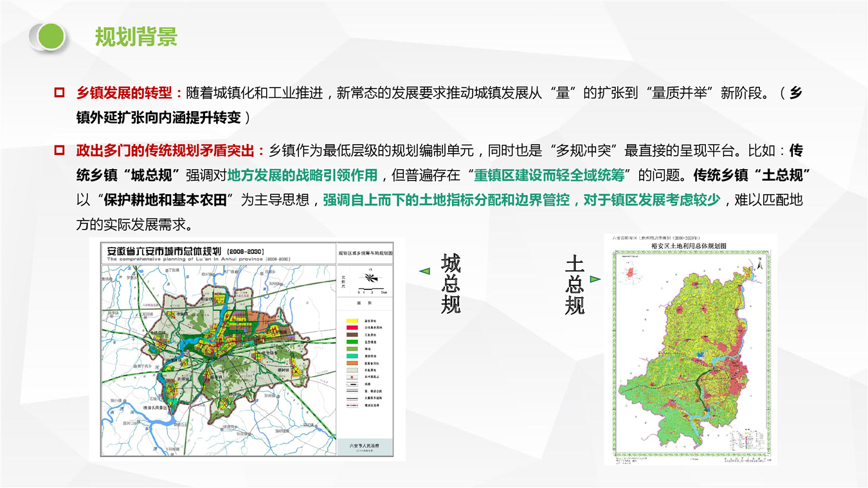
Task: Click the brown swatch in the map legend
Action: pyautogui.click(x=352, y=335)
